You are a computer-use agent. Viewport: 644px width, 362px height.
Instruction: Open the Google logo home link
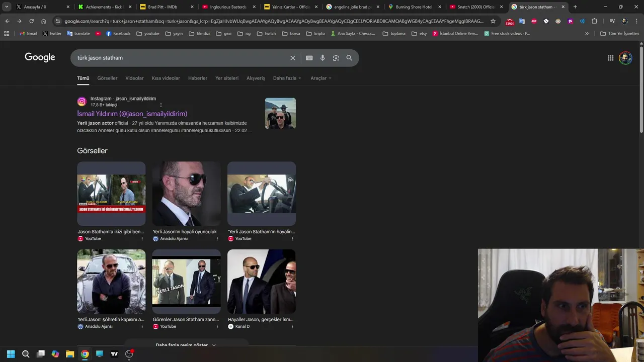click(40, 57)
